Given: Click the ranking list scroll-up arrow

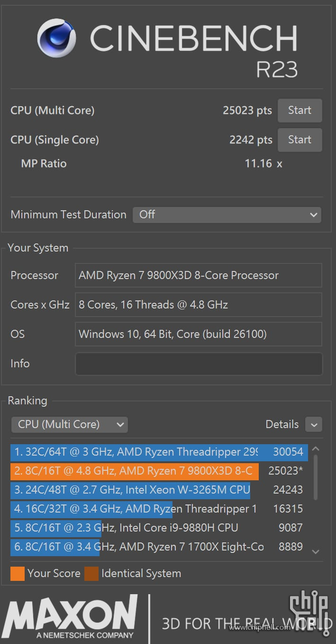Looking at the screenshot, I should 316,449.
